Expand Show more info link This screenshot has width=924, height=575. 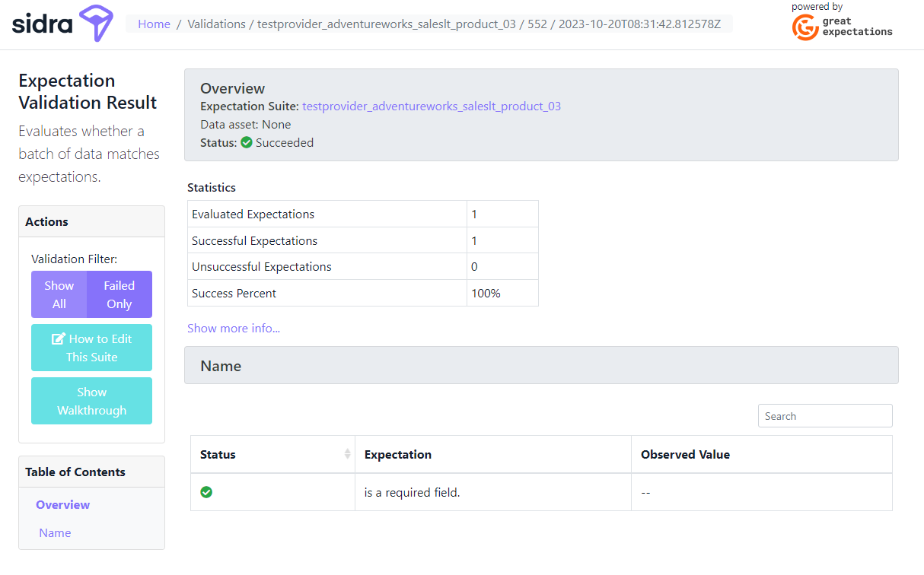(x=234, y=329)
